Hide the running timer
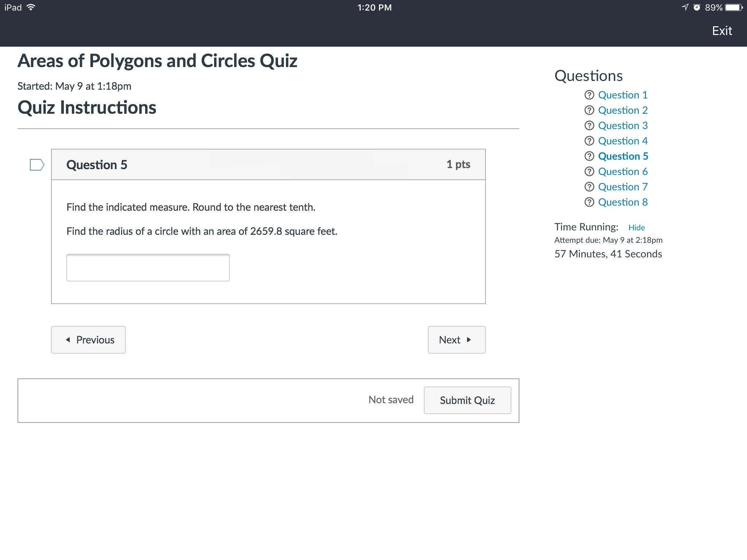The image size is (747, 560). tap(636, 227)
